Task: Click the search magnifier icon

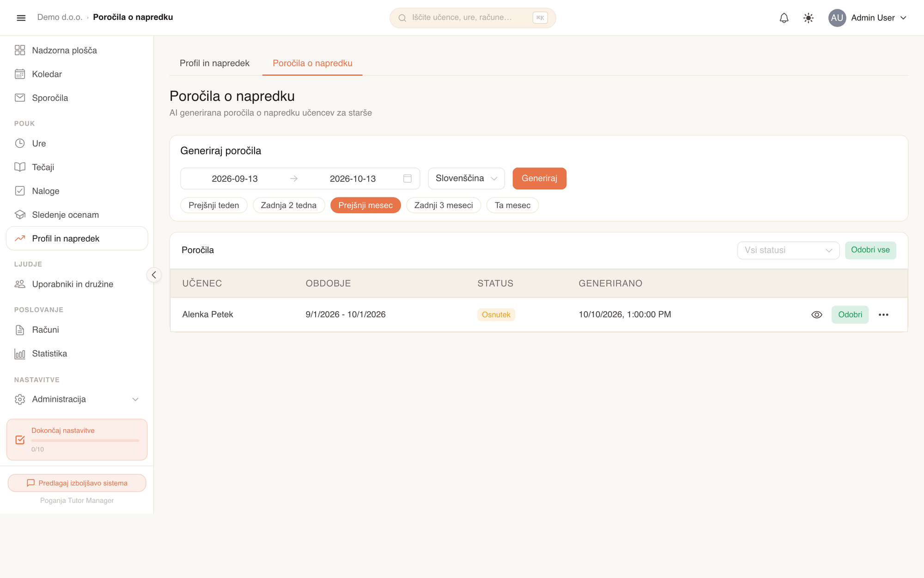Action: point(402,18)
